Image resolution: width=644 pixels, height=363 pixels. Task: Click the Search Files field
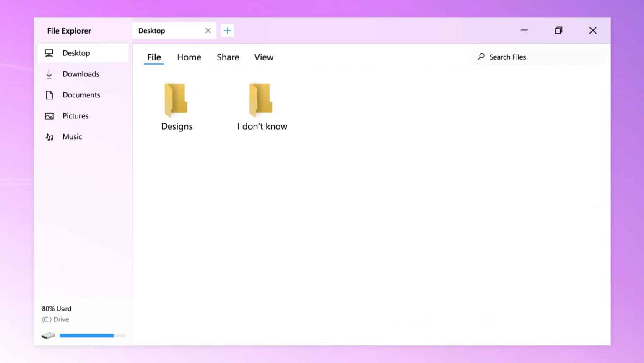(508, 57)
